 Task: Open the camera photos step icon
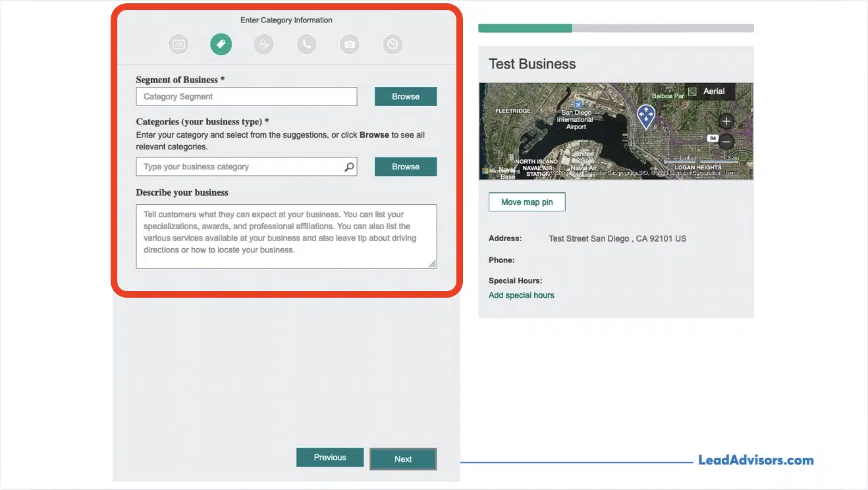point(350,44)
